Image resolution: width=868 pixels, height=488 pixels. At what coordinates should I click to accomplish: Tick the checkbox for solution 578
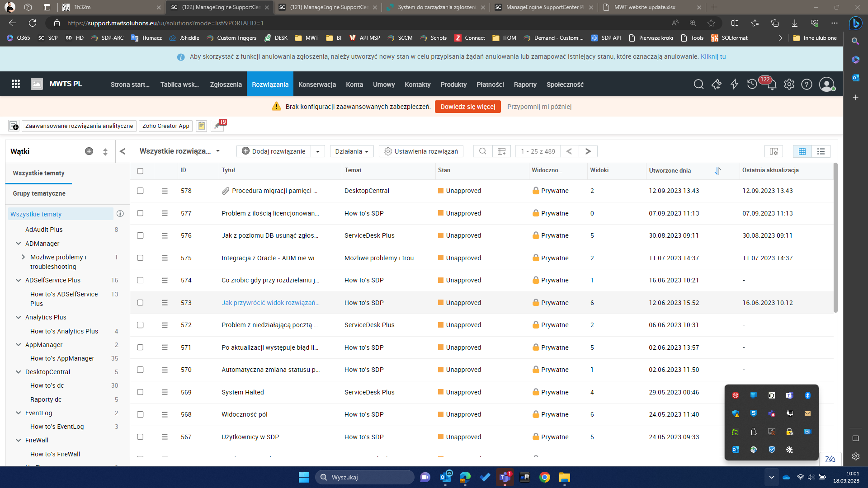[140, 191]
